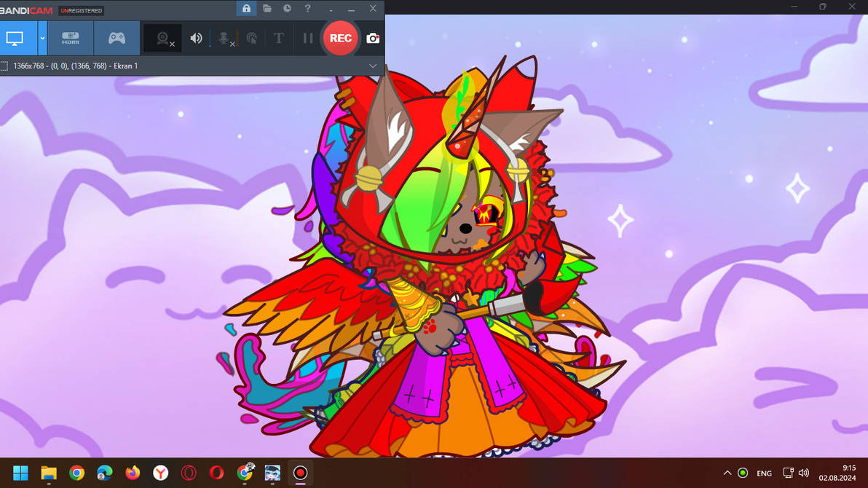Open the scheduled recording clock icon
The image size is (868, 488).
coord(287,8)
